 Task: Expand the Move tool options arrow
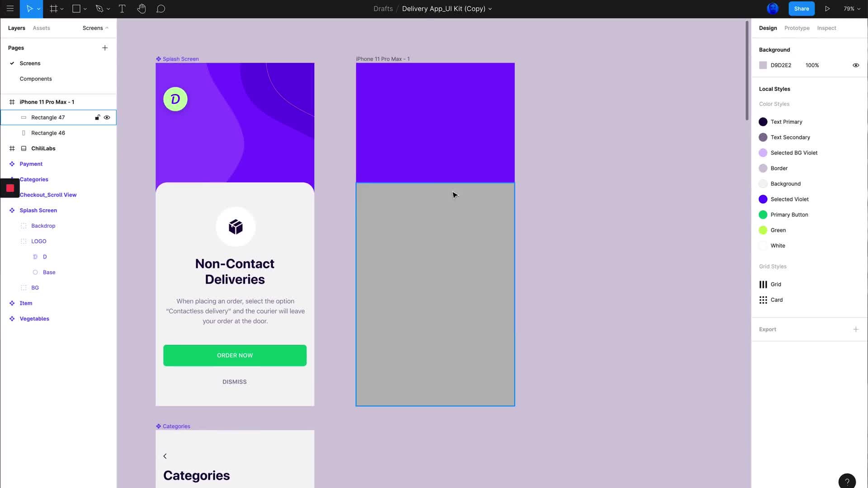click(38, 9)
